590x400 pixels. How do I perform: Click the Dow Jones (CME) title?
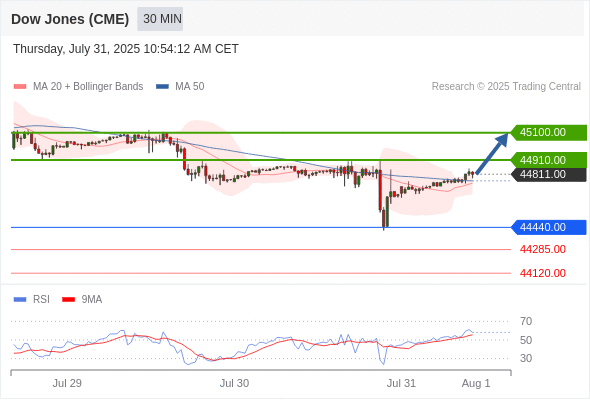pos(70,19)
